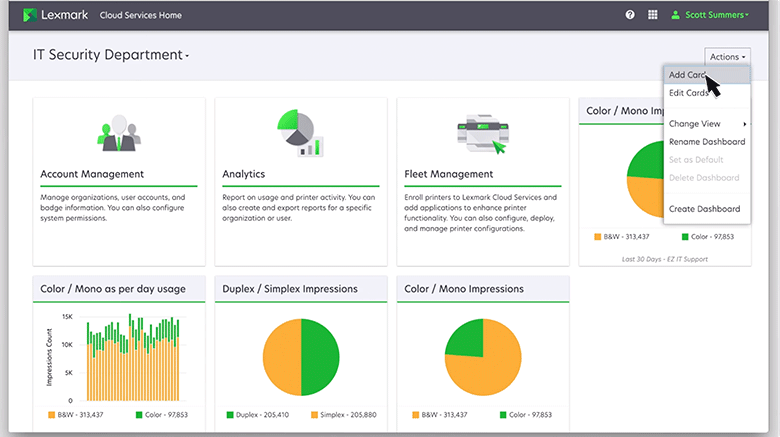
Task: Select Add Card from the Actions menu
Action: [687, 76]
